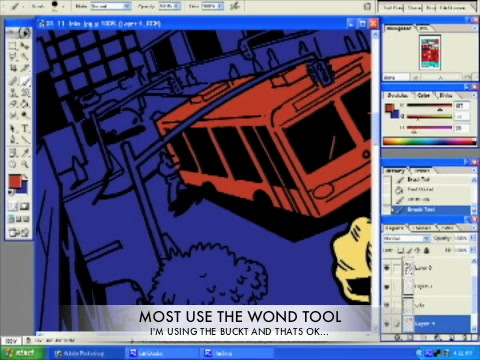Click the Start button on taskbar
The image size is (480, 360).
click(x=22, y=353)
